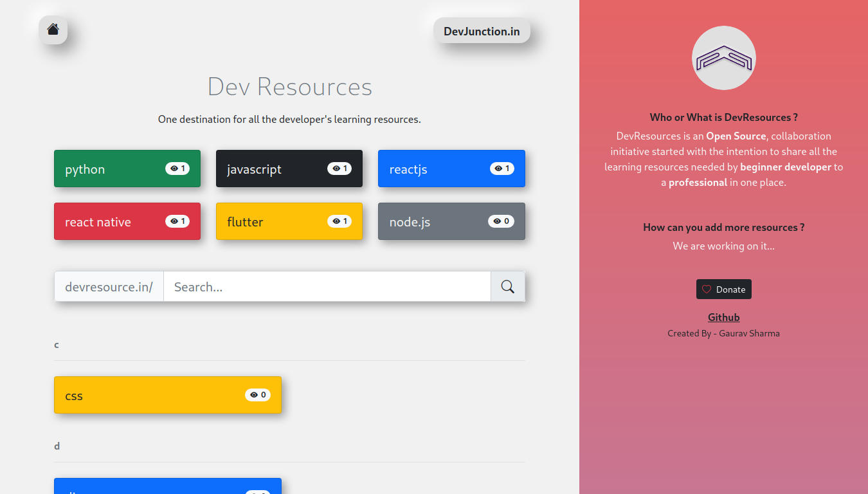Viewport: 868px width, 494px height.
Task: Click the DevJunction.in badge
Action: pyautogui.click(x=482, y=30)
